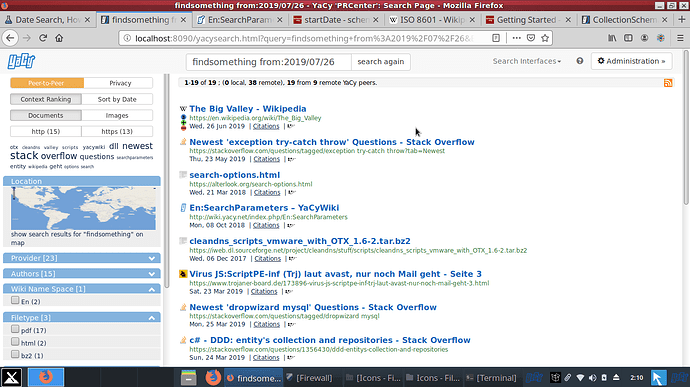Click bookmark icon beside Big Valley Citations
690x387 pixels.
click(291, 126)
